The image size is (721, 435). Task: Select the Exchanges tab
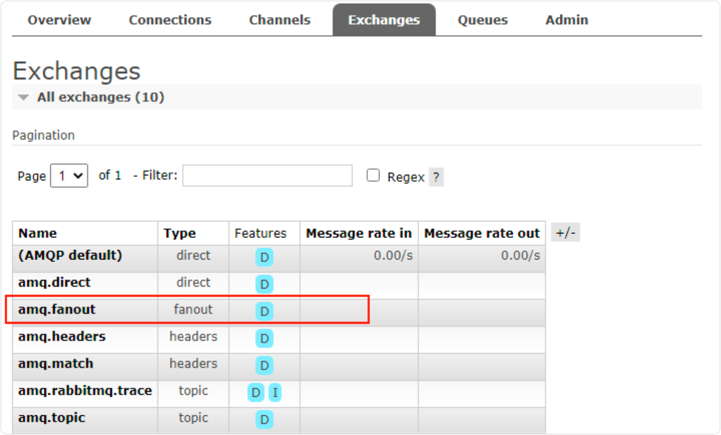(384, 20)
